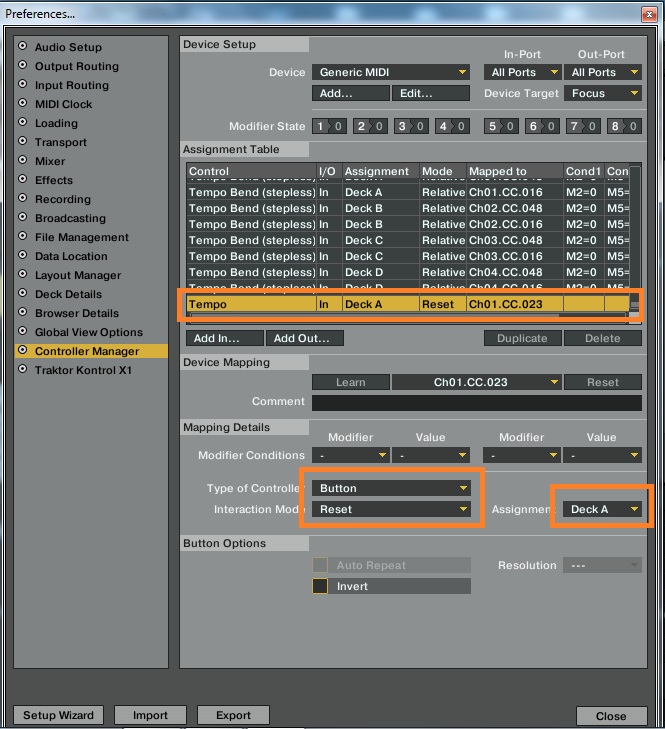Image resolution: width=665 pixels, height=729 pixels.
Task: Open Broadcasting preferences
Action: tap(70, 218)
